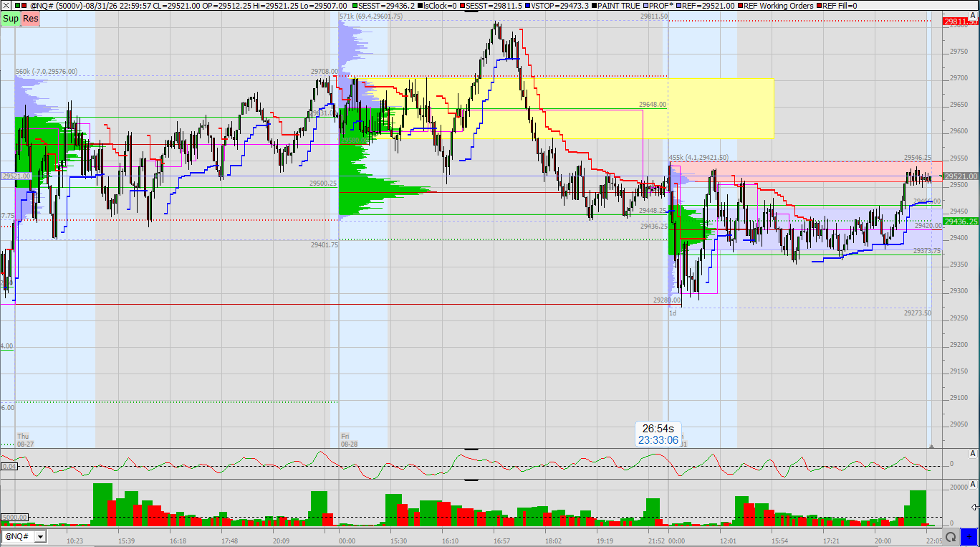
Task: Click the green Sup button
Action: tap(10, 18)
